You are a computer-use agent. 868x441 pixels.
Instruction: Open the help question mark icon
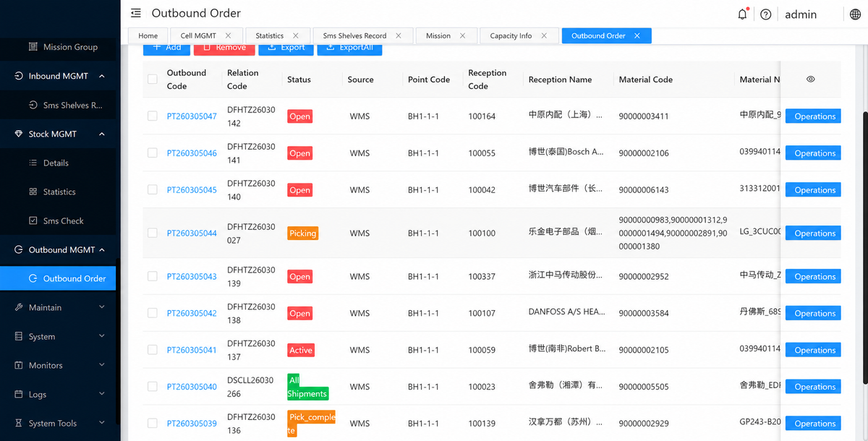point(766,14)
